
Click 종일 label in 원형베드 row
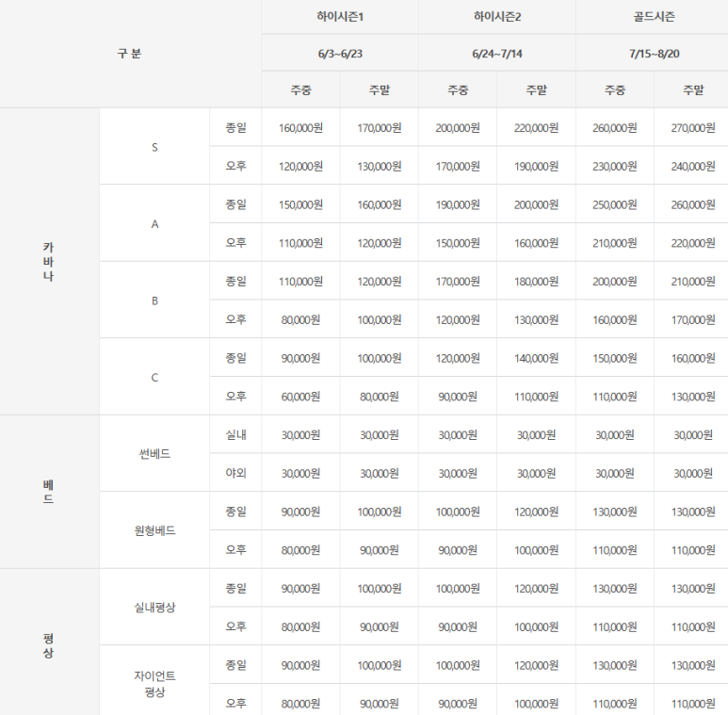tap(235, 512)
